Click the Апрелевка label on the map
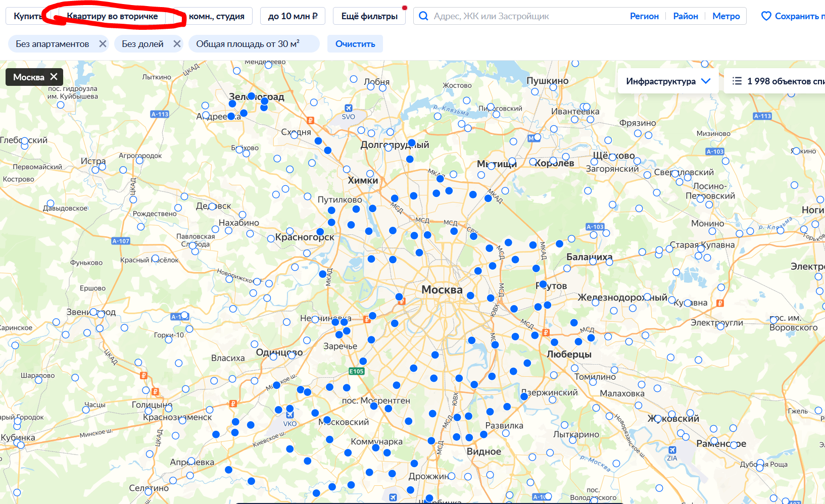This screenshot has height=504, width=825. (x=192, y=462)
